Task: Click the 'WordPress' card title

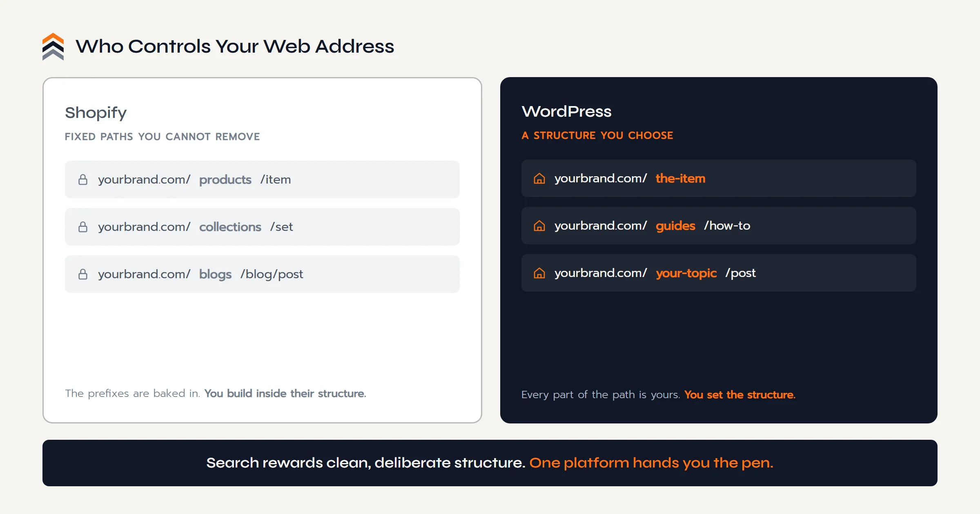Action: tap(566, 111)
